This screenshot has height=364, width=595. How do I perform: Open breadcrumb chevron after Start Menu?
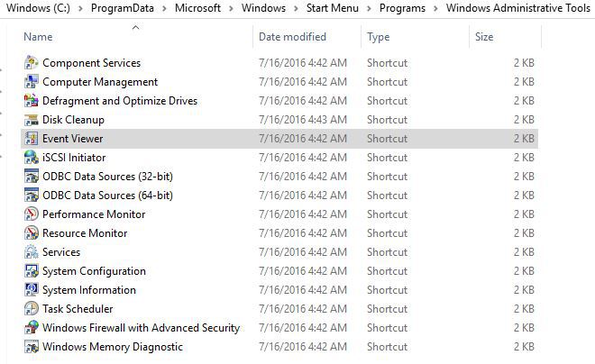368,8
